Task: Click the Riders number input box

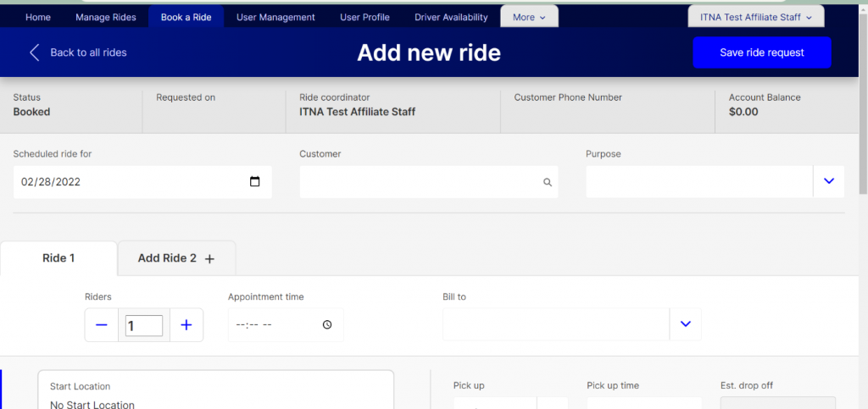Action: pos(144,325)
